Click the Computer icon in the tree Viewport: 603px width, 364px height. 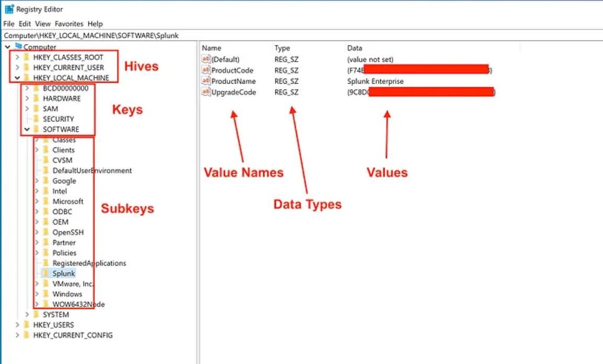point(18,46)
